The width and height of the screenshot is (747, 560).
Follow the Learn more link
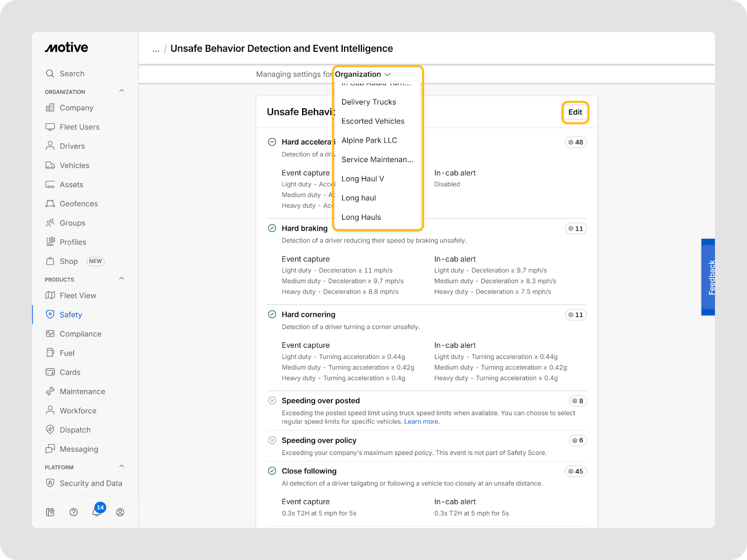pyautogui.click(x=422, y=421)
